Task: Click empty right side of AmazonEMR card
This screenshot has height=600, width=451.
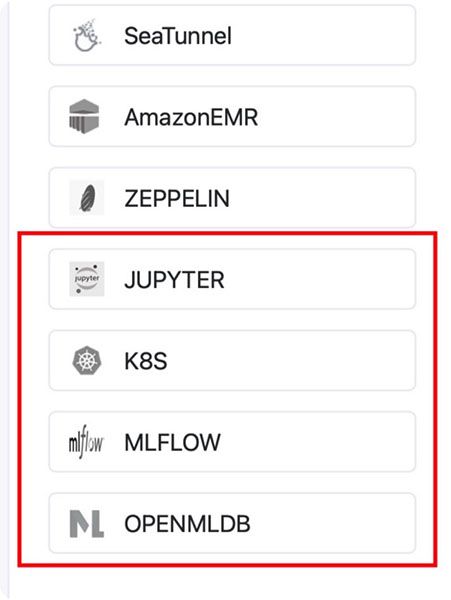Action: click(337, 116)
